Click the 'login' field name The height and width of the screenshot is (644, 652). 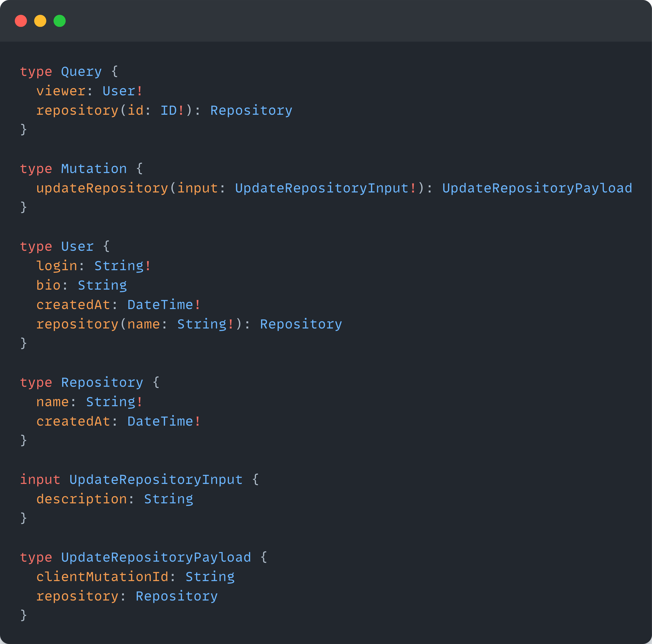(57, 266)
